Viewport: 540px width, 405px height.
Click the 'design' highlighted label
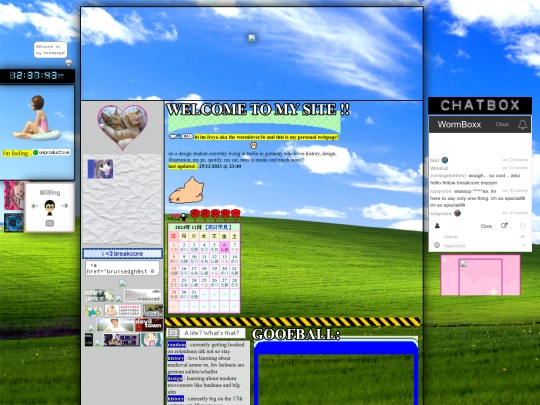point(175,378)
